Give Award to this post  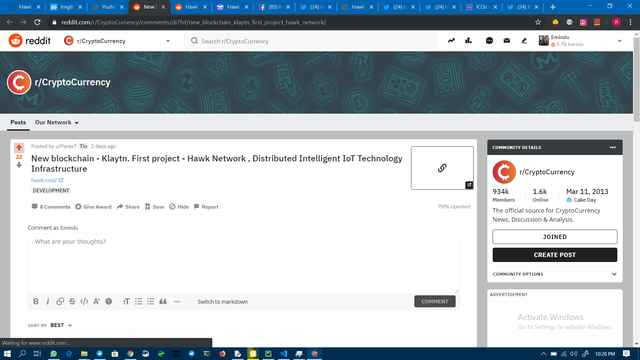[93, 207]
